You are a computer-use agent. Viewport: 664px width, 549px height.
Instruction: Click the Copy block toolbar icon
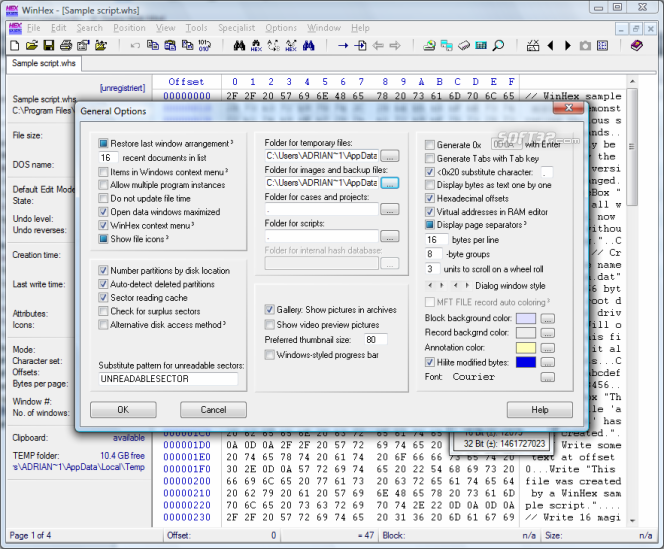click(x=152, y=45)
